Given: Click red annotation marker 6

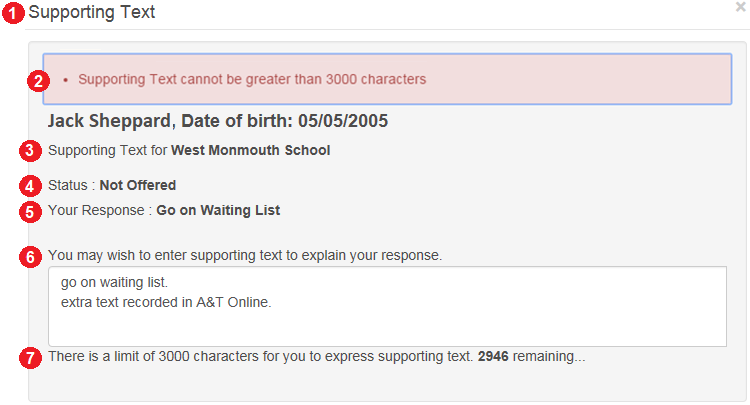Looking at the screenshot, I should click(30, 257).
